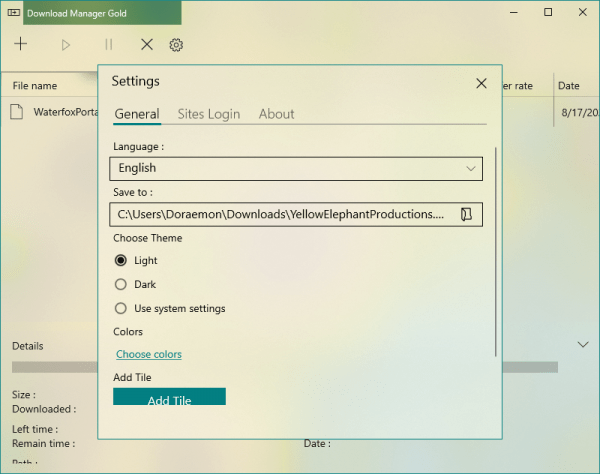Click the pause download icon

click(109, 45)
